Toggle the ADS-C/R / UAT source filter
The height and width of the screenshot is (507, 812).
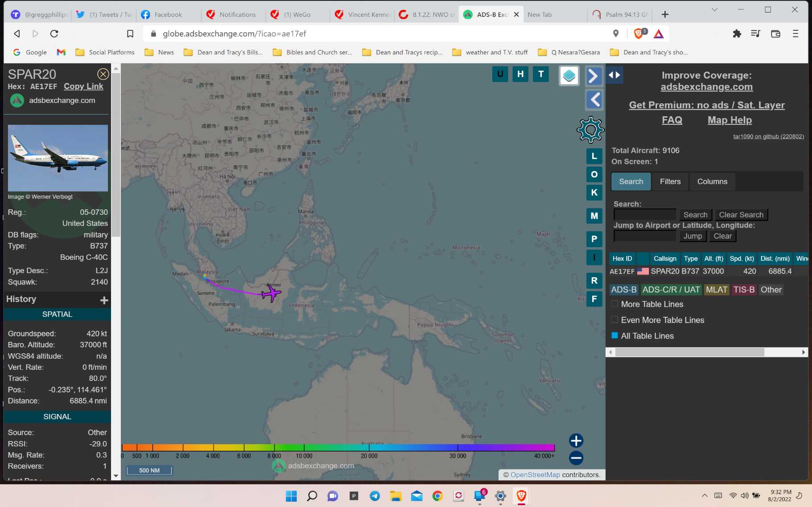671,290
